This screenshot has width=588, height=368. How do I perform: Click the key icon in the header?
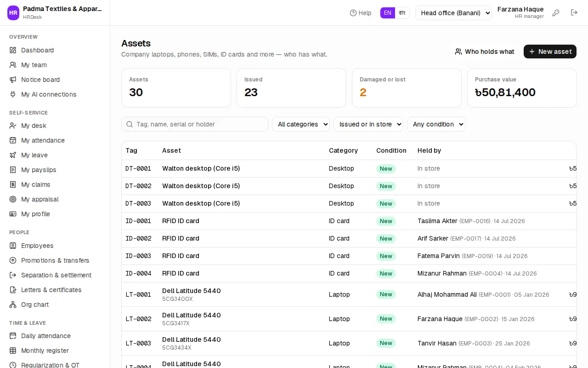pyautogui.click(x=556, y=13)
